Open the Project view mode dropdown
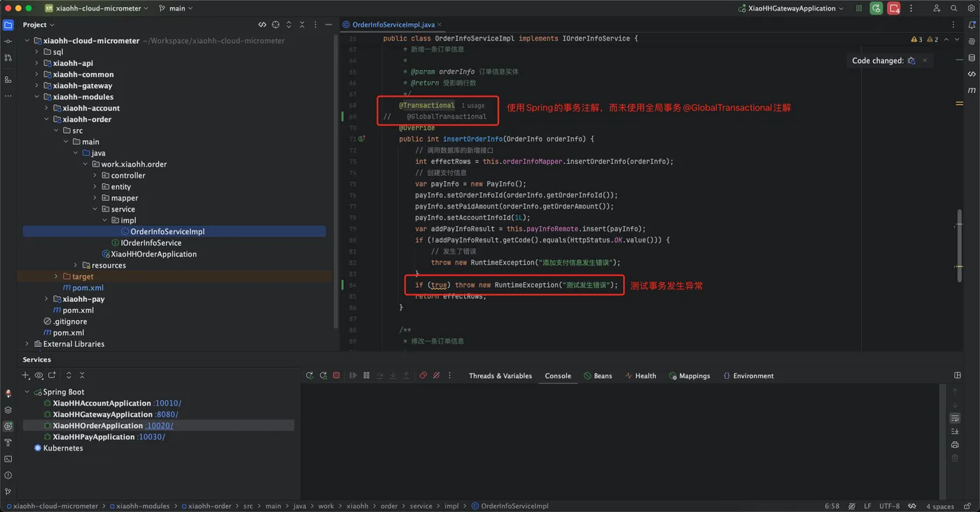The width and height of the screenshot is (980, 512). tap(38, 25)
